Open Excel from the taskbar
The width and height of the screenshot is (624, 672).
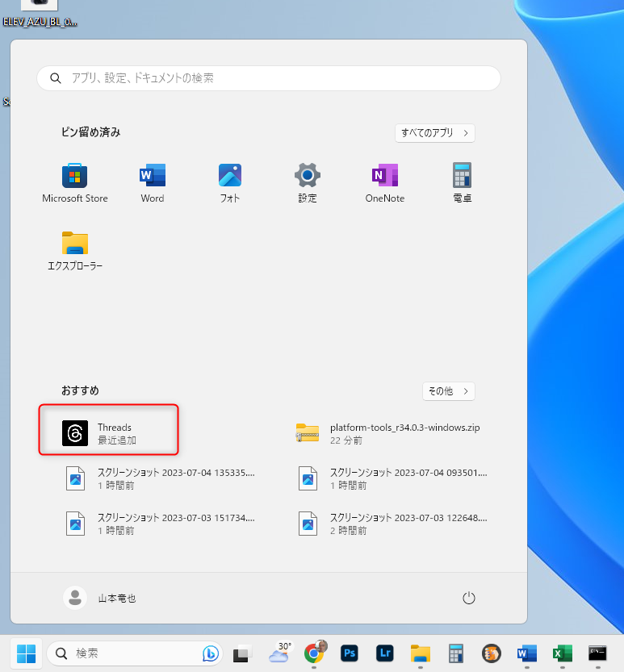click(562, 653)
